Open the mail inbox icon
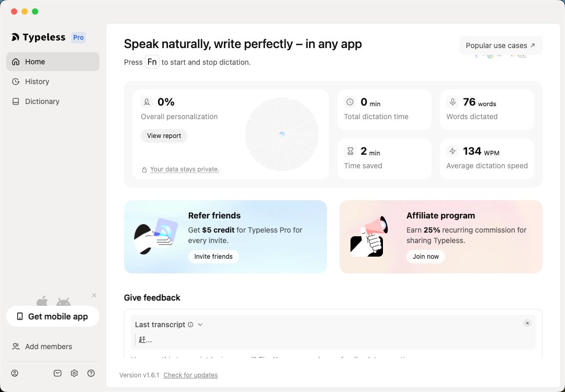 coord(58,373)
